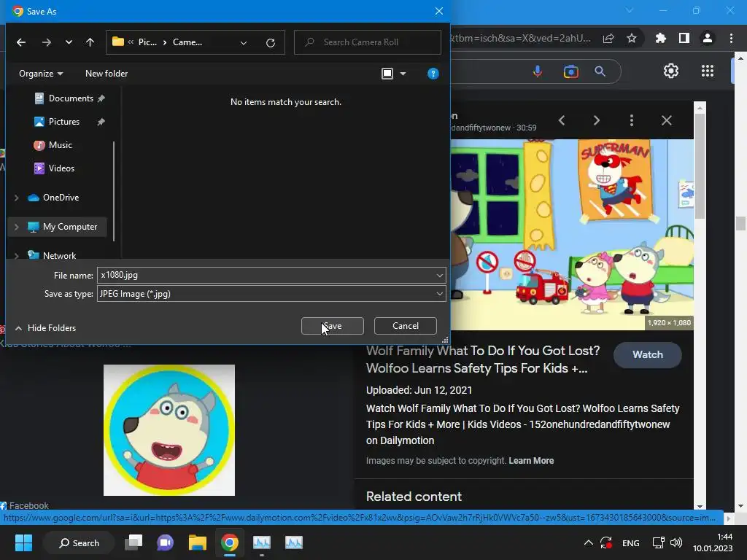Open the File name history dropdown
747x560 pixels.
440,275
